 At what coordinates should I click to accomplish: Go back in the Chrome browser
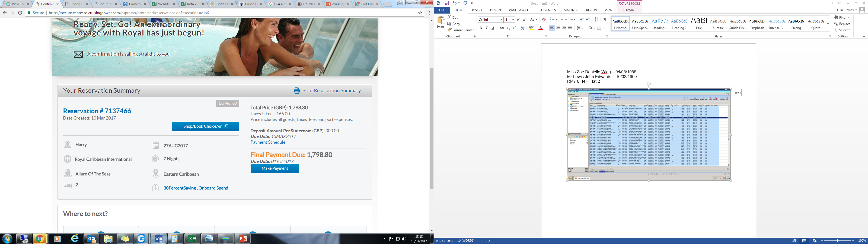tap(5, 13)
